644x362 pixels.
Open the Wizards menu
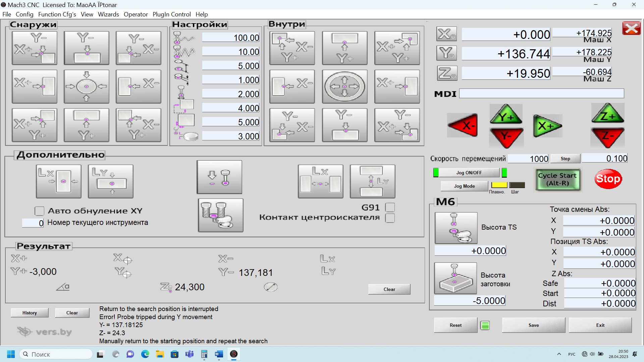pyautogui.click(x=108, y=14)
